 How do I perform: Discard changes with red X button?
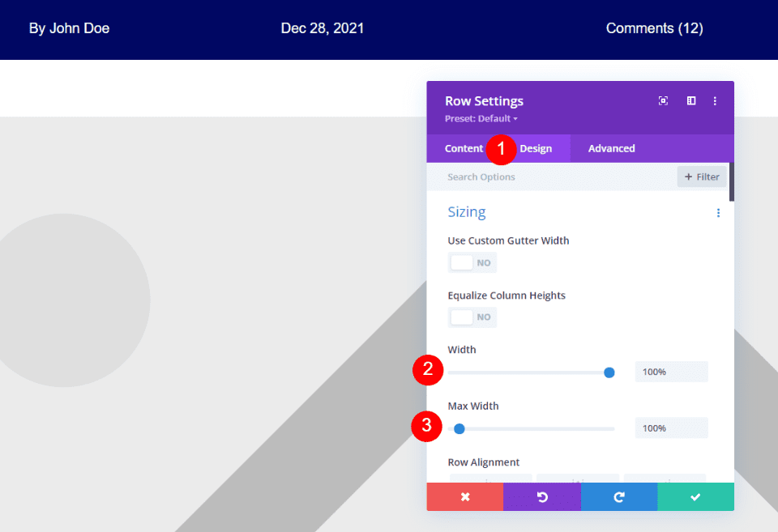(465, 497)
